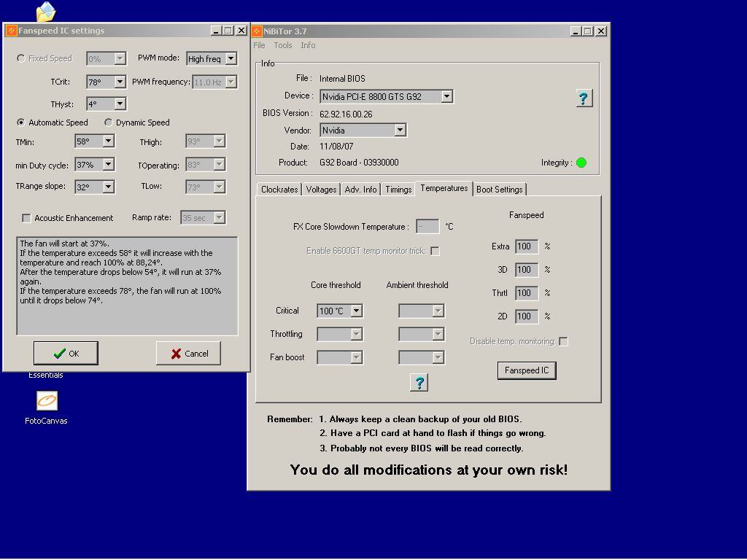Open the Critical core threshold dropdown

[x=356, y=311]
